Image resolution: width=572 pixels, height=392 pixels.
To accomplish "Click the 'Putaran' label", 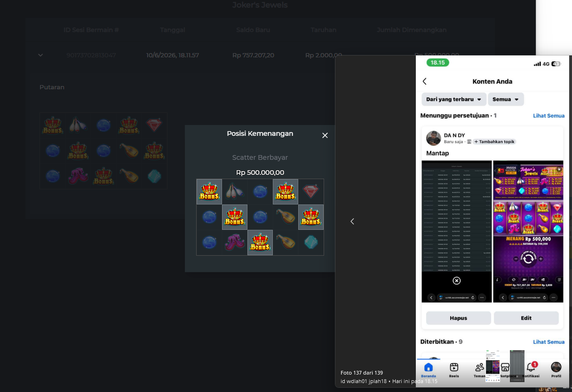I will (52, 87).
